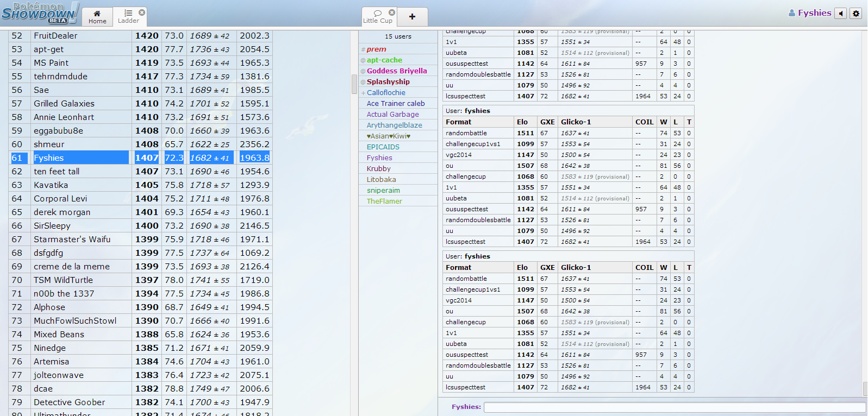Open Goddess Briyella's user profile
This screenshot has width=868, height=416.
pyautogui.click(x=397, y=71)
